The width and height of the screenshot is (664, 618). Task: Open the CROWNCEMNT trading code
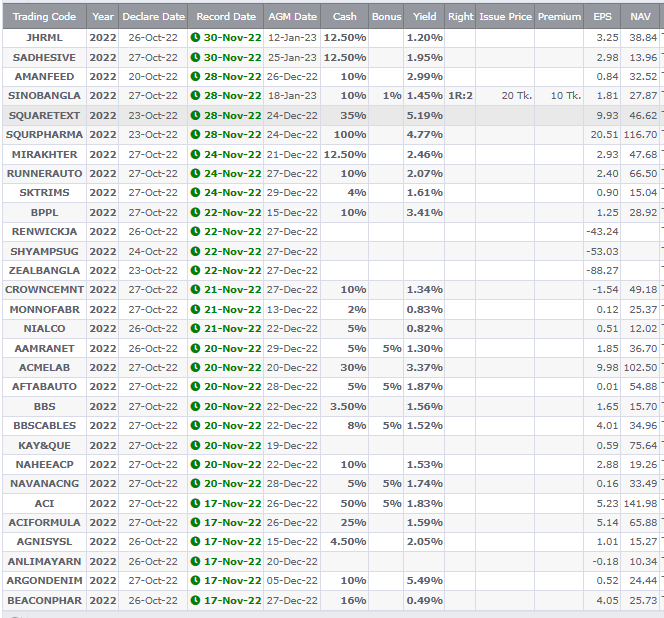pyautogui.click(x=44, y=290)
